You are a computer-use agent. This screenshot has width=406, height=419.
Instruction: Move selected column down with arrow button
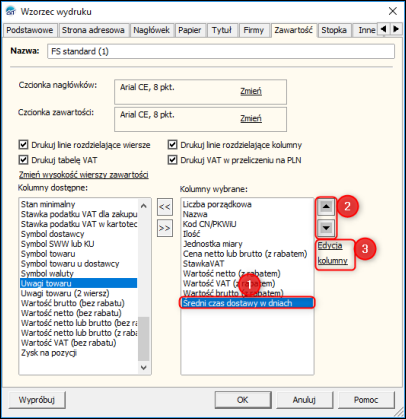click(326, 228)
